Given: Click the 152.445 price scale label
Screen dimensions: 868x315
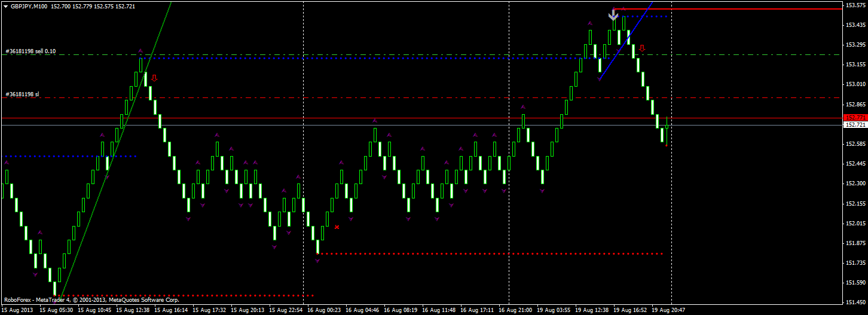Looking at the screenshot, I should point(855,164).
